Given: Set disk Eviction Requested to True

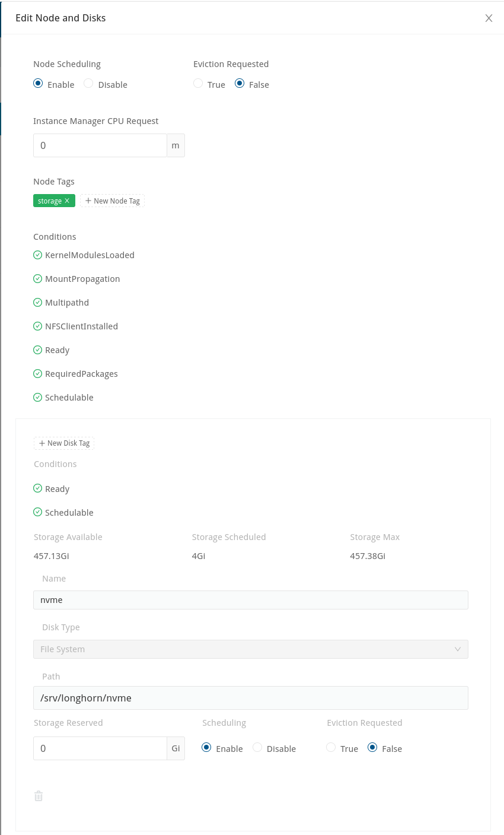Looking at the screenshot, I should pyautogui.click(x=331, y=748).
